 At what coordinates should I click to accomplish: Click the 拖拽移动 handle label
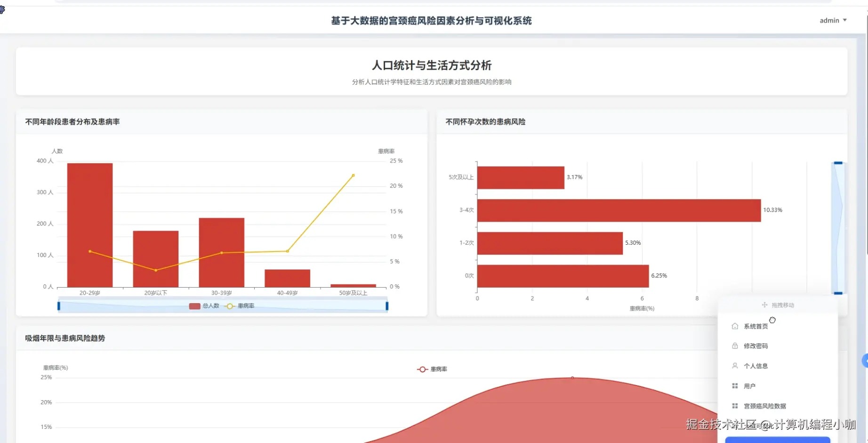[783, 305]
